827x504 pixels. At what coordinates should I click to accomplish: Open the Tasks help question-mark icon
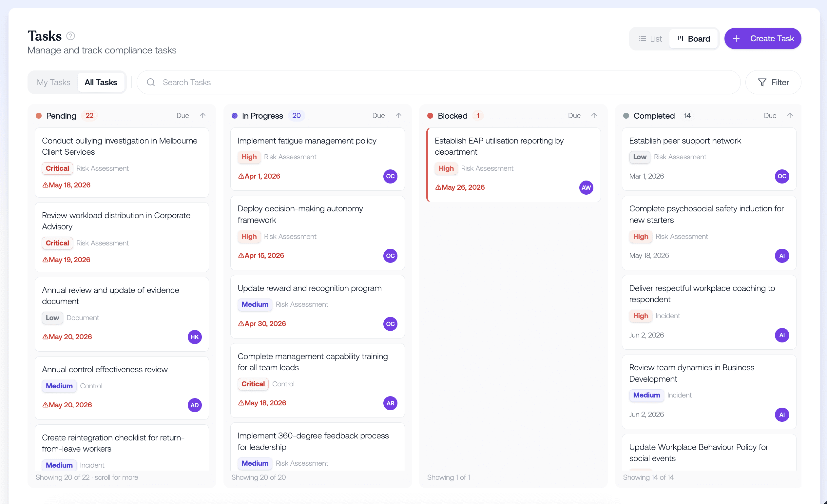pyautogui.click(x=70, y=36)
